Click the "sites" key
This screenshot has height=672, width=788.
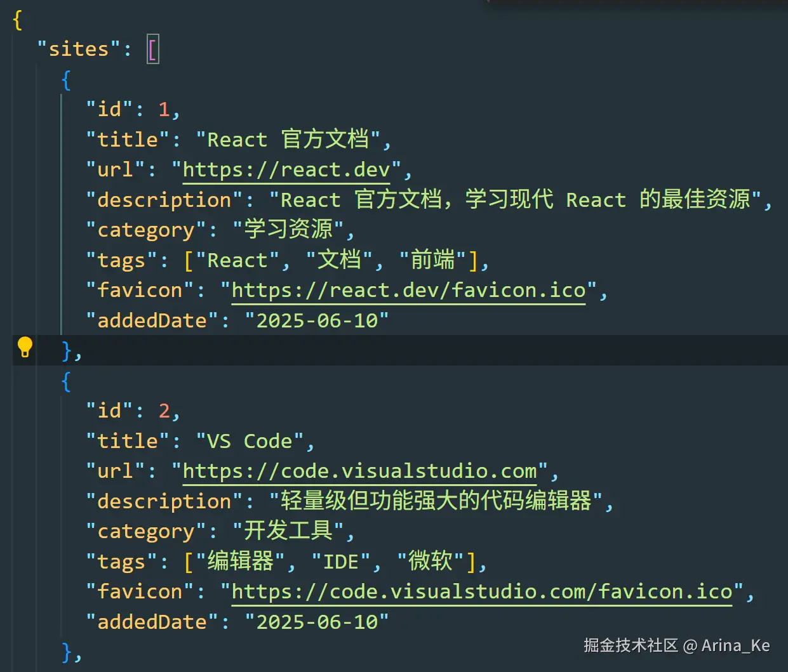(79, 49)
